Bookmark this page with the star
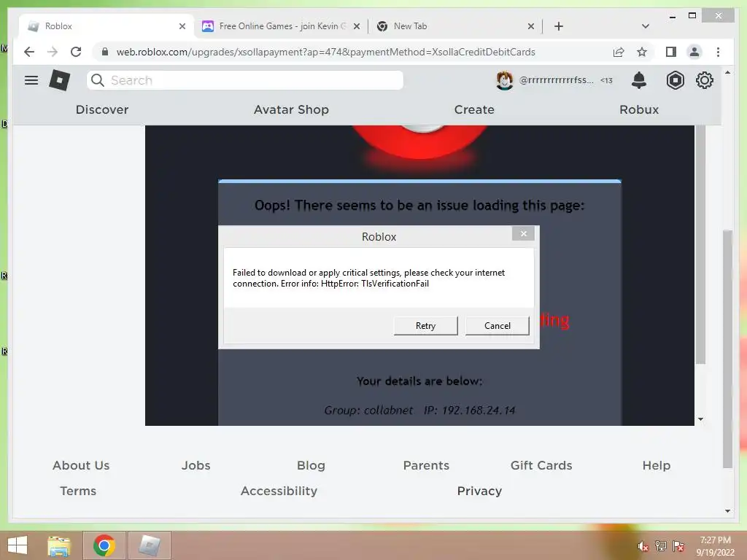This screenshot has height=560, width=747. 642,52
